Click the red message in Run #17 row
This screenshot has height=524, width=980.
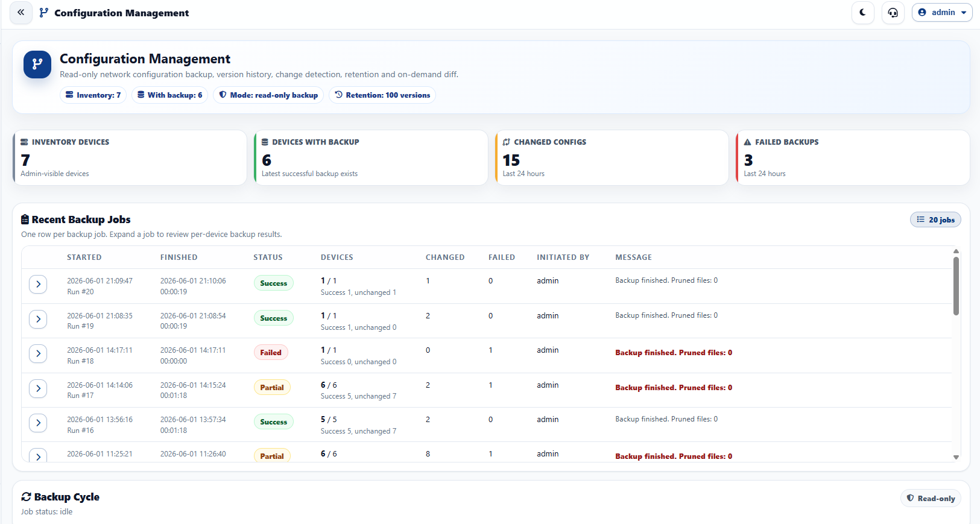pos(674,388)
